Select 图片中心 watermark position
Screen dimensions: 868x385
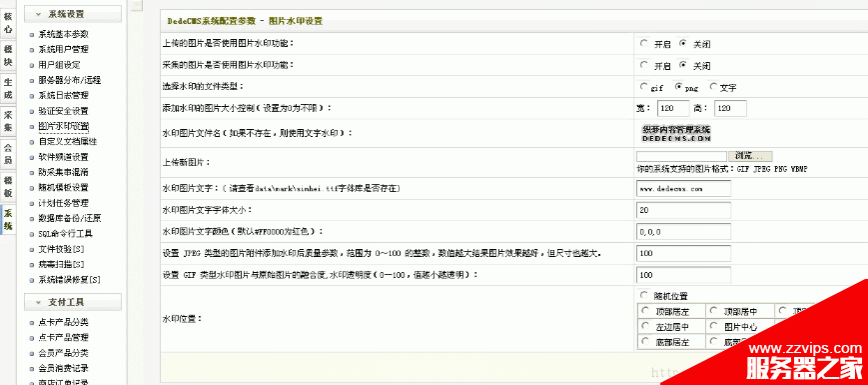pyautogui.click(x=714, y=326)
